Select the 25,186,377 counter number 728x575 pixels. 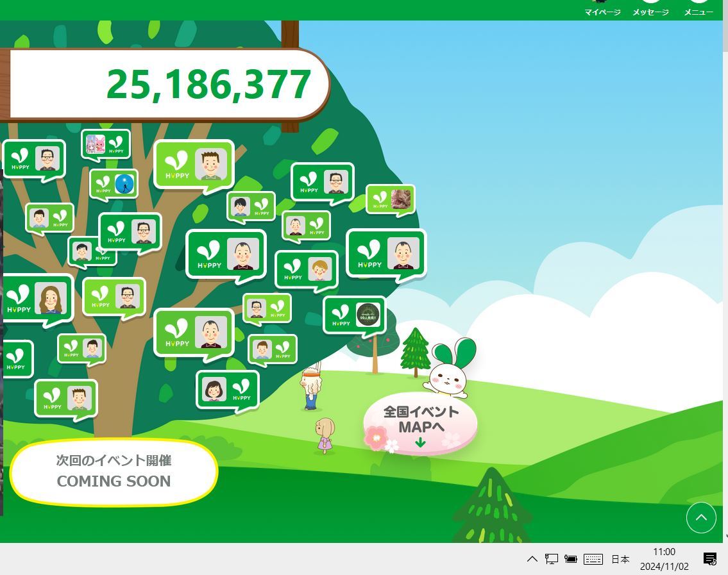pyautogui.click(x=208, y=85)
